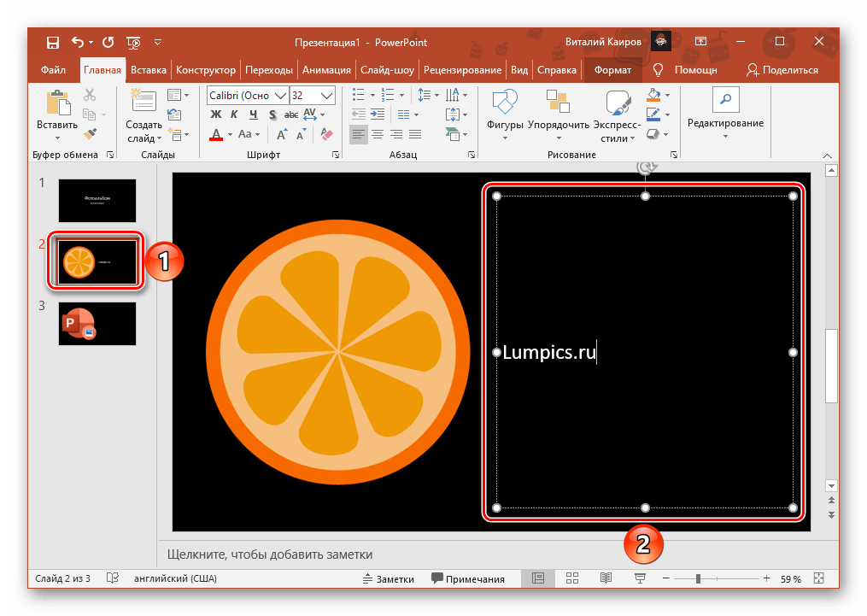Open the Заметки notes button in status bar
This screenshot has height=616, width=867.
387,578
